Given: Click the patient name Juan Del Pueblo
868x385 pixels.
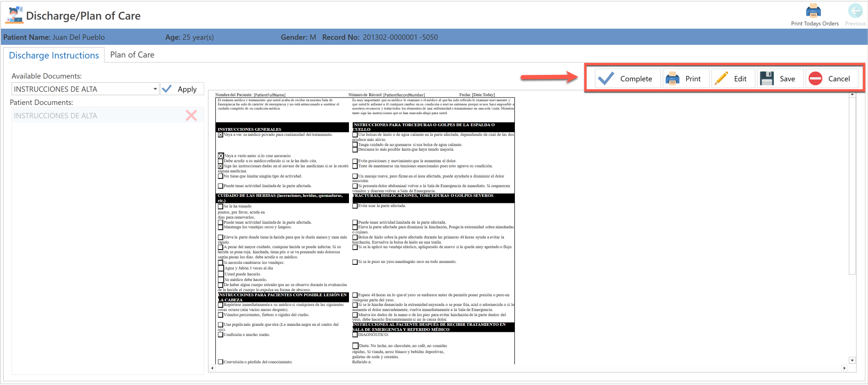Looking at the screenshot, I should 79,37.
